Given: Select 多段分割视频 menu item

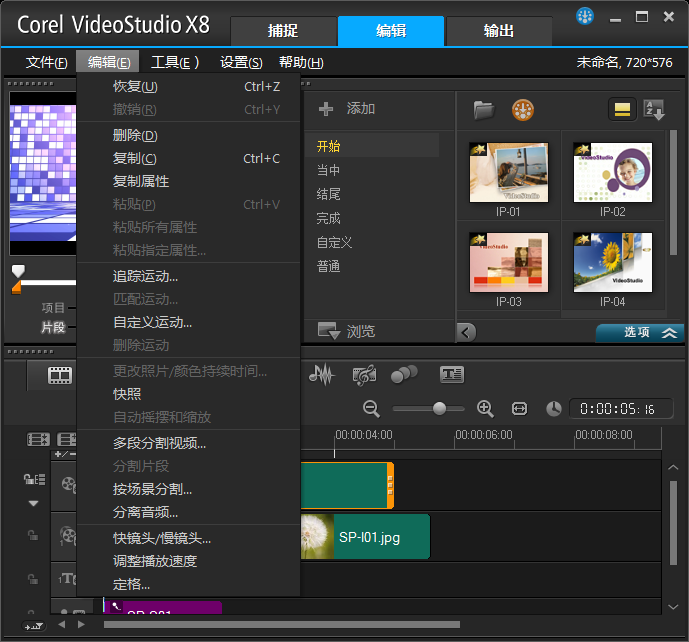Looking at the screenshot, I should click(x=189, y=443).
